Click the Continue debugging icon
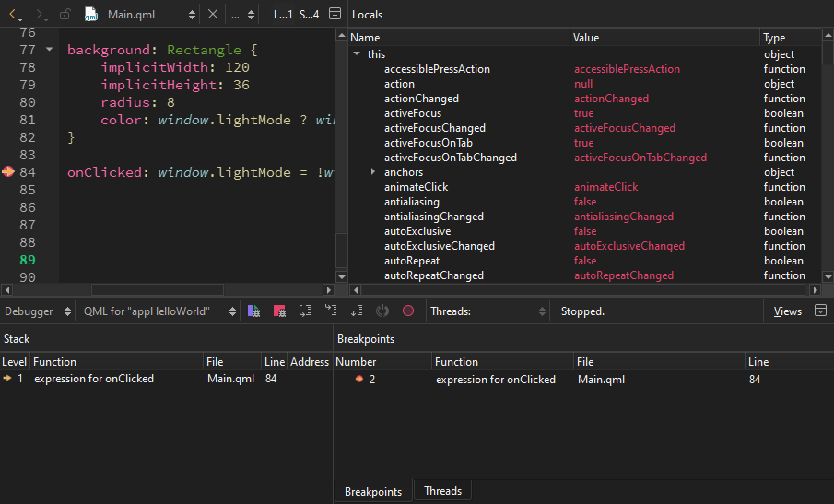834x504 pixels. click(x=253, y=311)
